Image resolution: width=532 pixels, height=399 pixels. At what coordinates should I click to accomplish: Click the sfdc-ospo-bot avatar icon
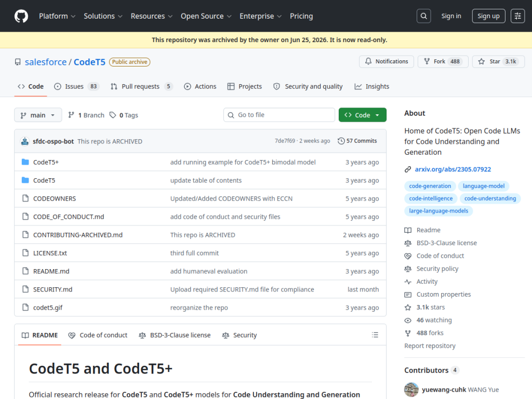pos(25,141)
